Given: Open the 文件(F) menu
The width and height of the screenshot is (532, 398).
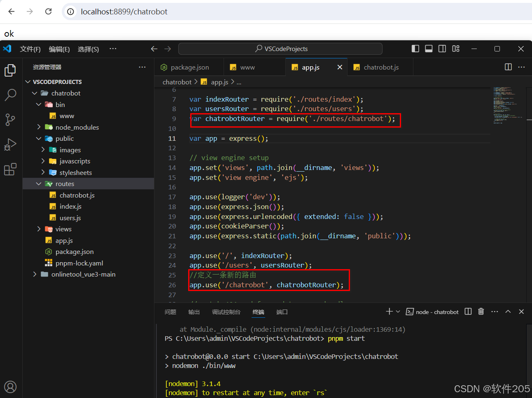Looking at the screenshot, I should [x=30, y=49].
